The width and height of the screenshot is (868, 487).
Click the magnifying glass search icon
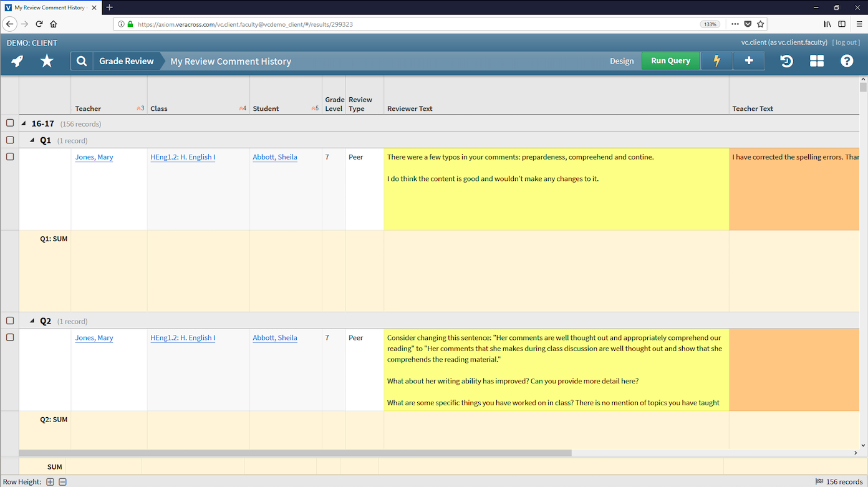(81, 61)
